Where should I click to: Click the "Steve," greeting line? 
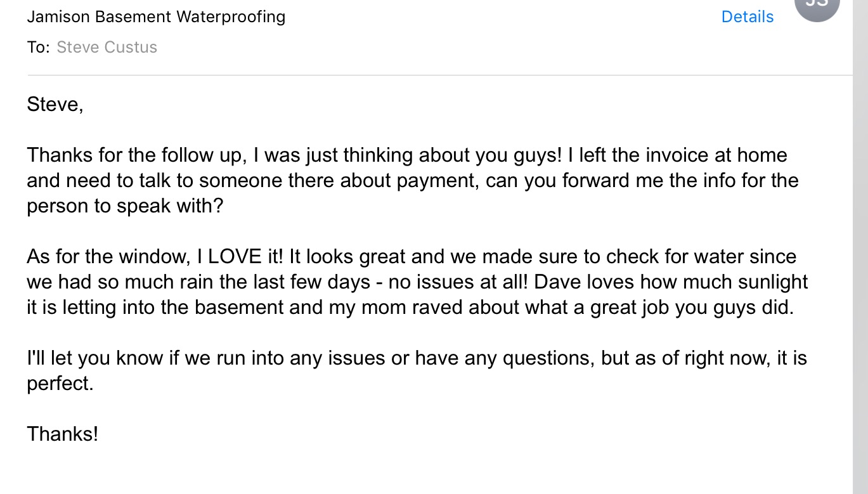[55, 105]
